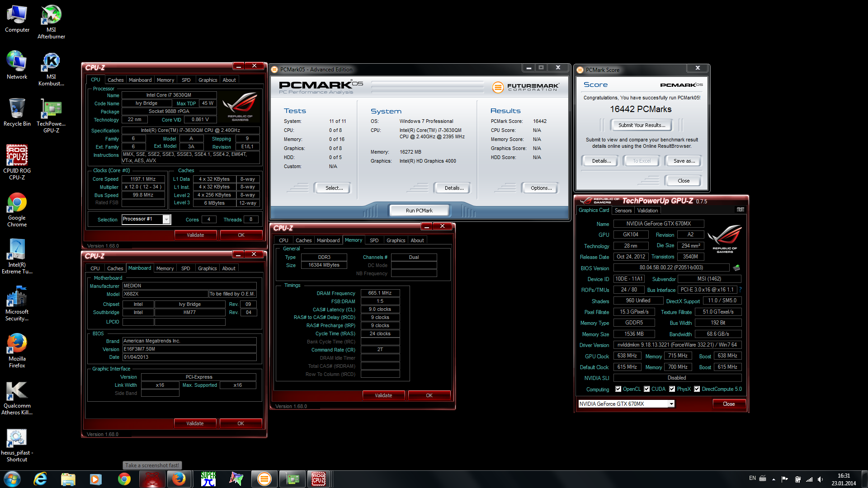Image resolution: width=868 pixels, height=488 pixels.
Task: Click the GPU-Z BIOS save chip icon
Action: click(x=736, y=267)
